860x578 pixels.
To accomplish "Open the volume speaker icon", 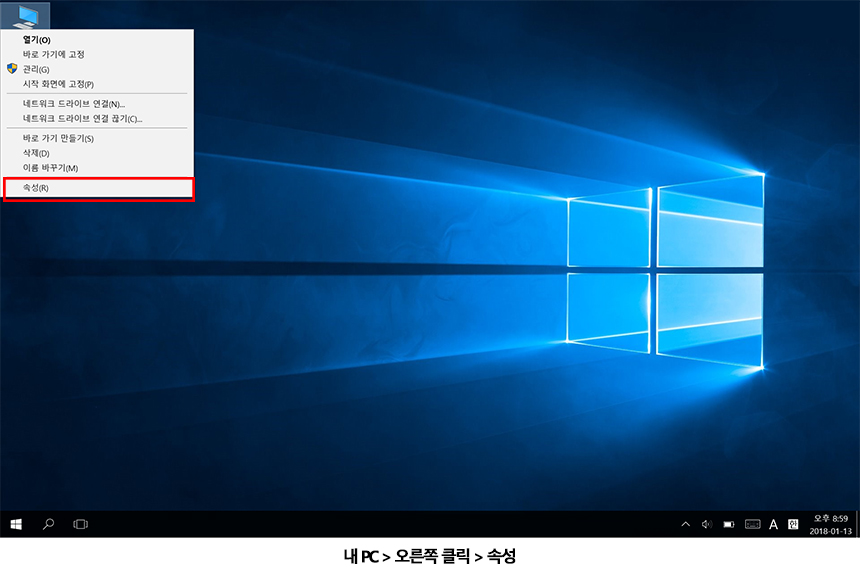I will coord(706,524).
